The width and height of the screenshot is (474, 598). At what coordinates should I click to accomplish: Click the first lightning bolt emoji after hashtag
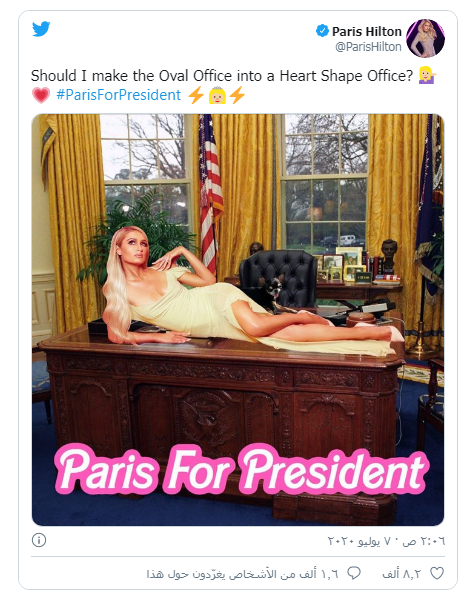196,95
